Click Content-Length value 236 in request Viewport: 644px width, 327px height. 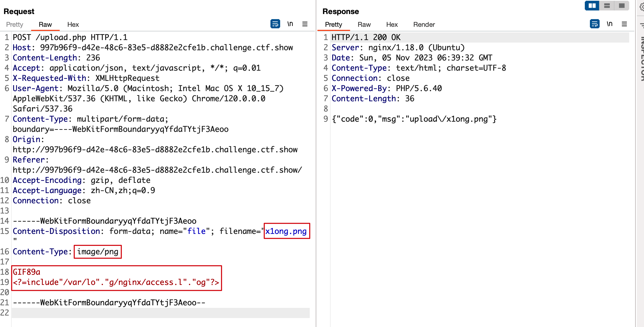[93, 58]
